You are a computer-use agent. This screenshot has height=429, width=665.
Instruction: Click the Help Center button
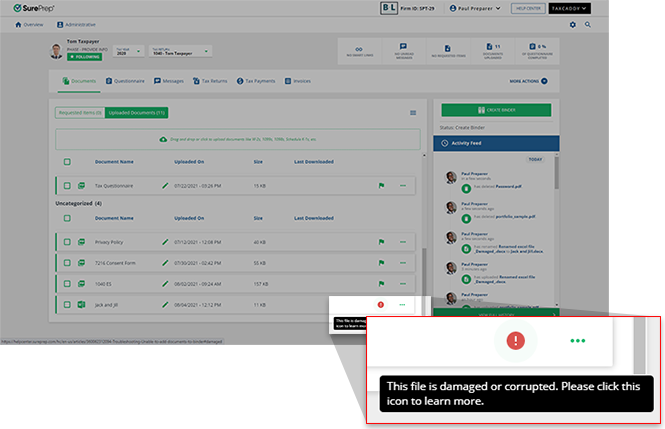pos(528,8)
